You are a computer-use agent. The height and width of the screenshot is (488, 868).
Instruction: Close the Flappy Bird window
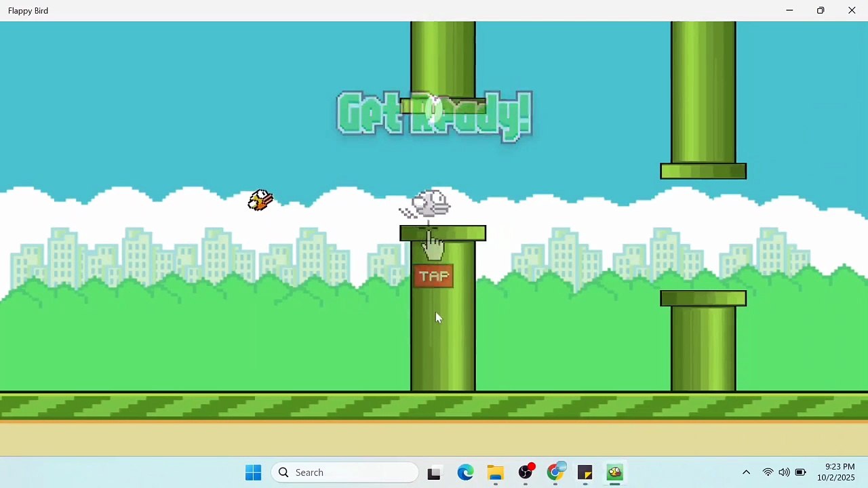click(x=852, y=10)
